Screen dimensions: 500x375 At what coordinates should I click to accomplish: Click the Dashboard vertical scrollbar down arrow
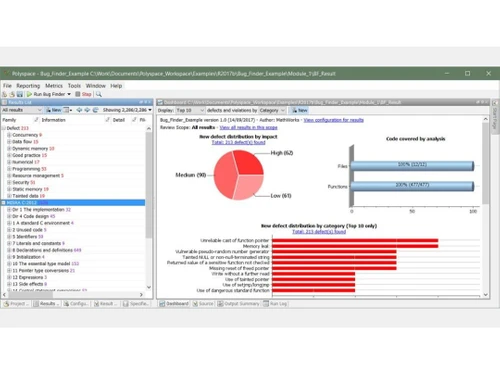[x=485, y=295]
